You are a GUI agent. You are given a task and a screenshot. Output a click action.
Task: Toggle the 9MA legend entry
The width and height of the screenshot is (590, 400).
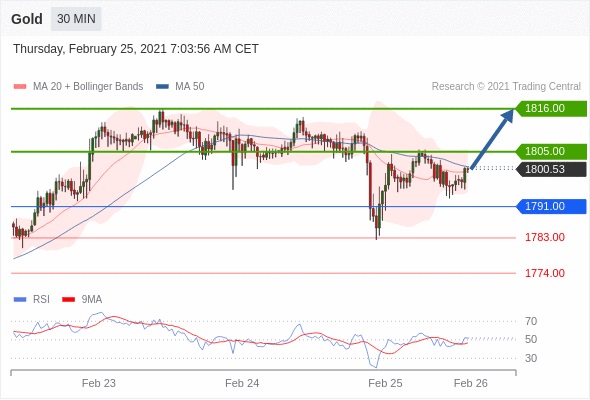[82, 299]
